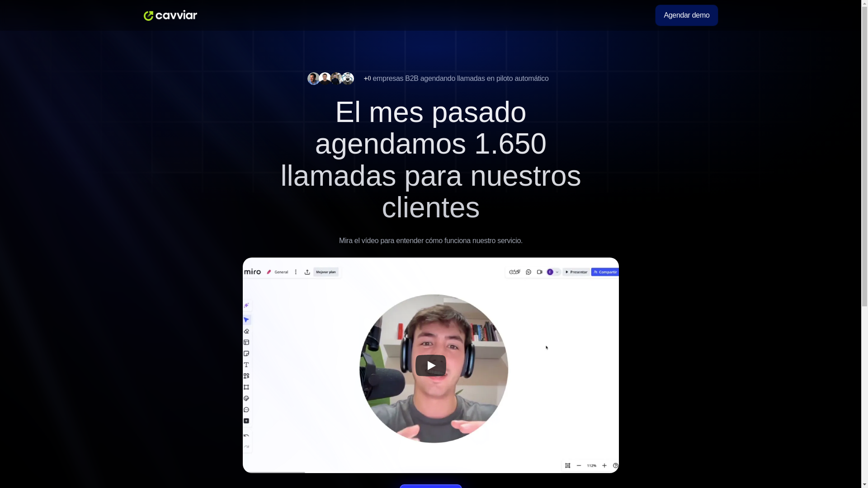
Task: Click the undo arrow in Miro
Action: click(x=246, y=436)
